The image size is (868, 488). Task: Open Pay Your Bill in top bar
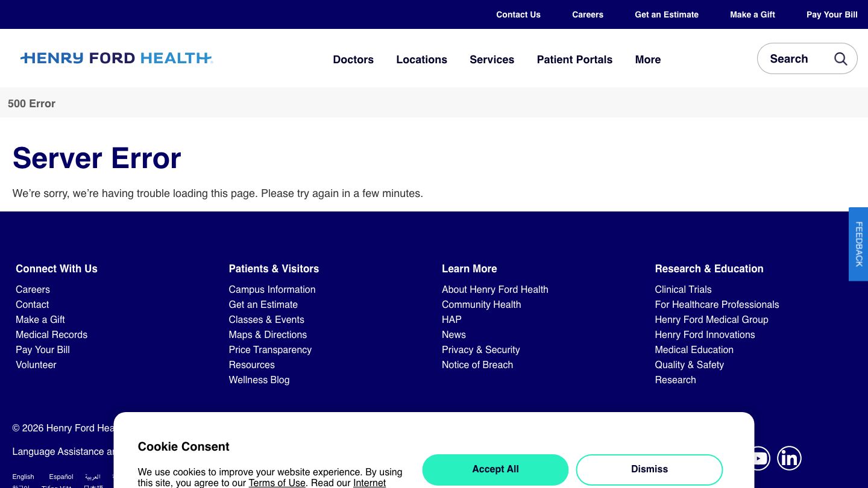(832, 14)
